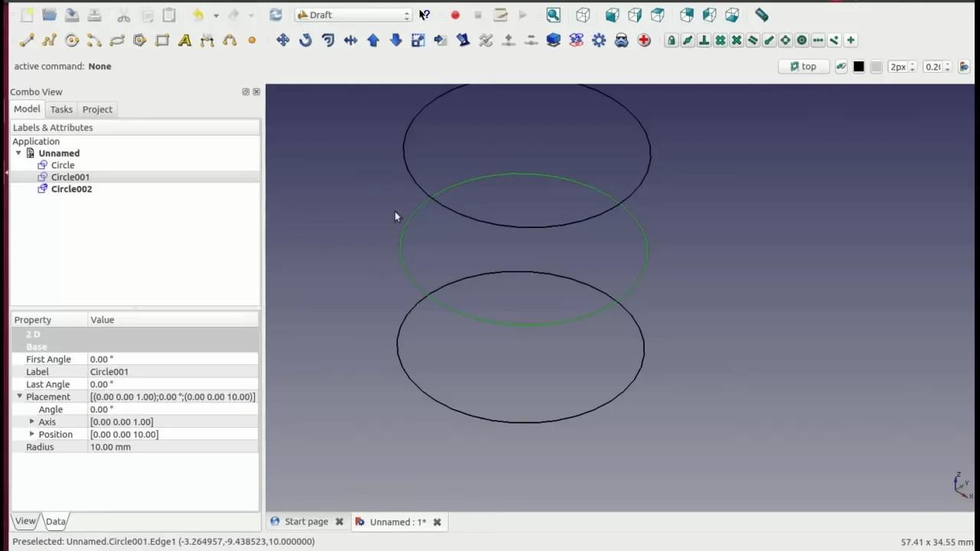980x551 pixels.
Task: Open the Draft workbench dropdown
Action: [x=354, y=15]
